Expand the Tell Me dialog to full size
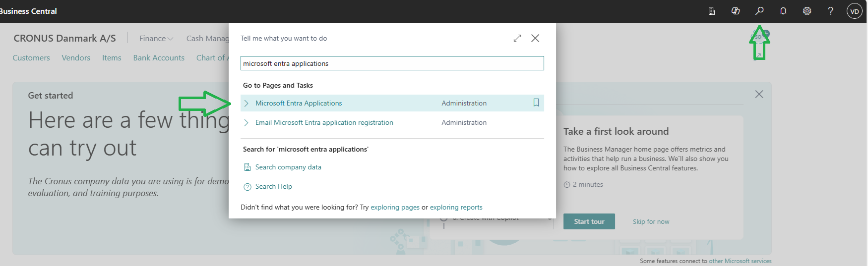 517,38
